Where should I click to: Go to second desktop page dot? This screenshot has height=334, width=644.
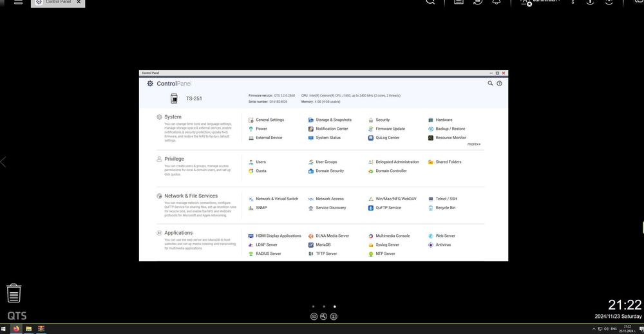tap(324, 306)
